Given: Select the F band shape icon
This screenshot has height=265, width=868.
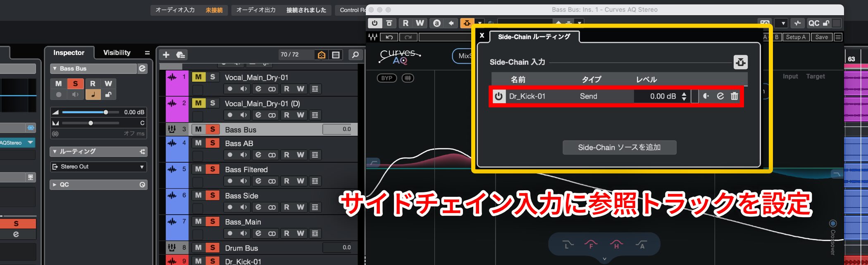Looking at the screenshot, I should pos(591,244).
